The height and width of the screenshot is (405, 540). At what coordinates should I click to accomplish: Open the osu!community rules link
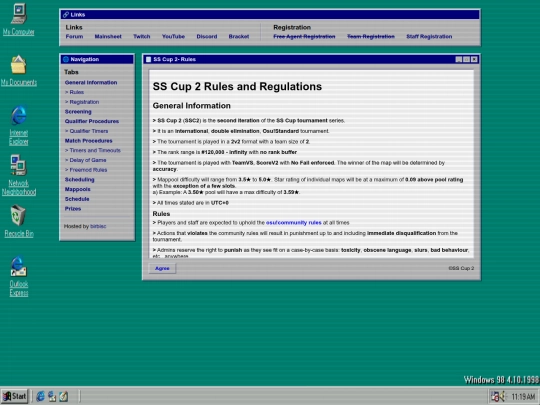pyautogui.click(x=293, y=223)
